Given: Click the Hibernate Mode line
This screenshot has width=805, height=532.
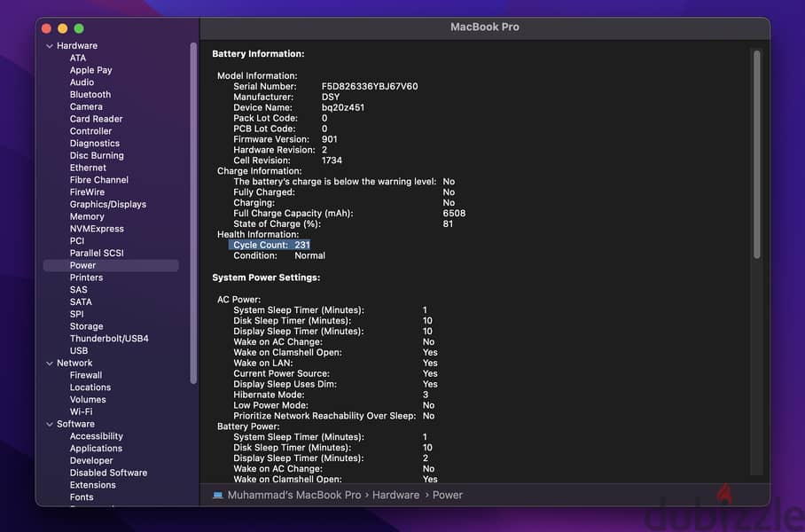Looking at the screenshot, I should coord(331,395).
